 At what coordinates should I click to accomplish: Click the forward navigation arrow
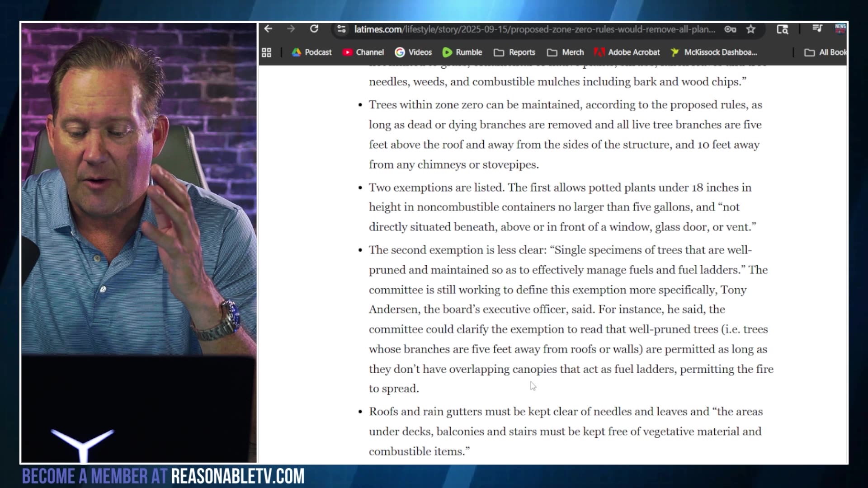point(291,29)
